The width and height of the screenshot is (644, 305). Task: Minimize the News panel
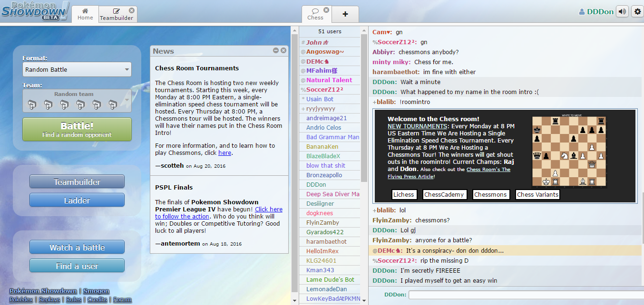click(276, 50)
